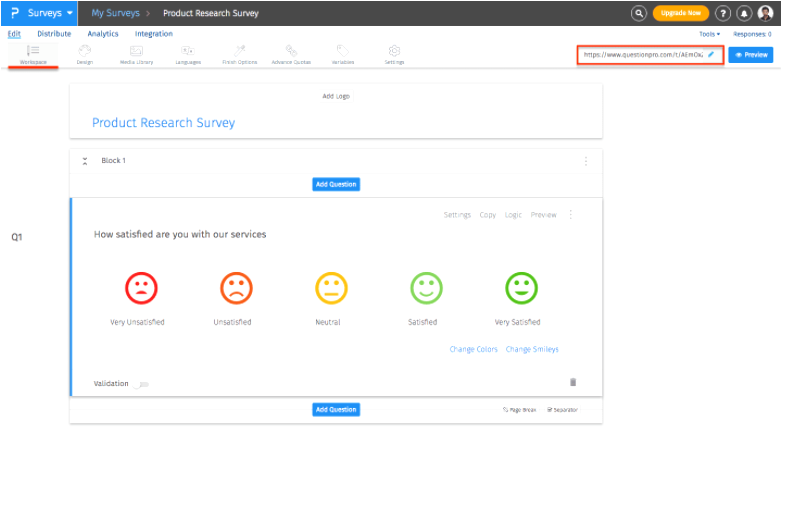Screen dimensions: 785x516
Task: Click the Upgrade Now button
Action: pyautogui.click(x=680, y=13)
